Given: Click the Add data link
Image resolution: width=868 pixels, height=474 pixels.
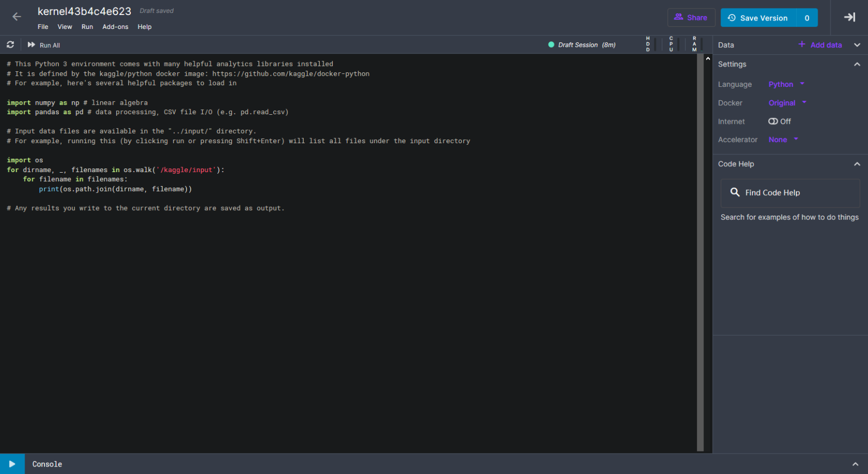Looking at the screenshot, I should [x=826, y=45].
